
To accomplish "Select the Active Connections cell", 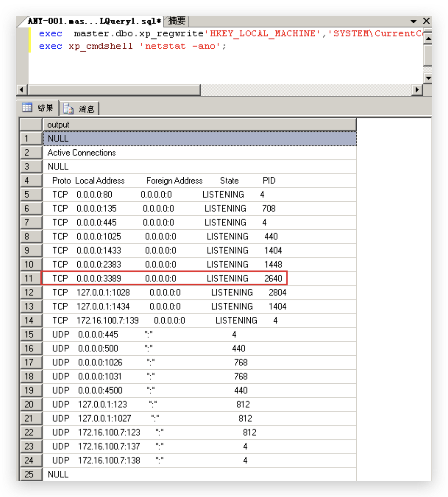I will pos(200,153).
